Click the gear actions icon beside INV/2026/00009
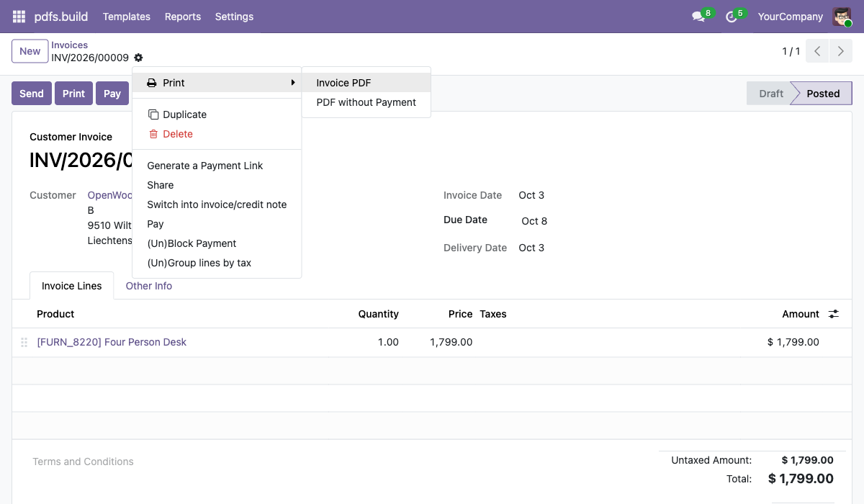Screen dimensions: 864x504 (x=138, y=58)
